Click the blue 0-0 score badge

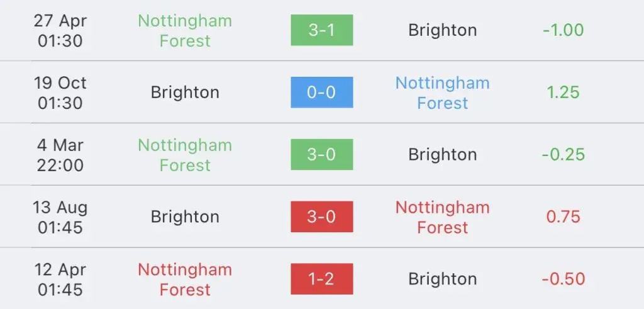pyautogui.click(x=321, y=92)
